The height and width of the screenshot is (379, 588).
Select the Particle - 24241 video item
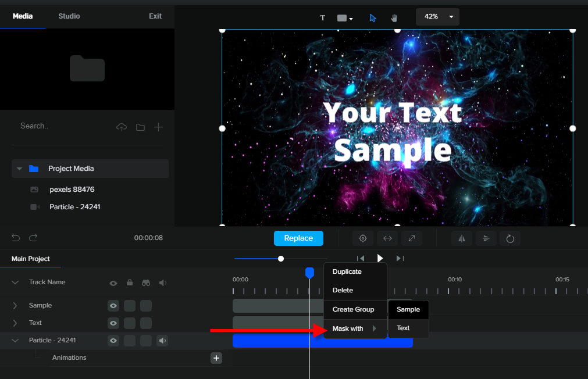point(75,207)
